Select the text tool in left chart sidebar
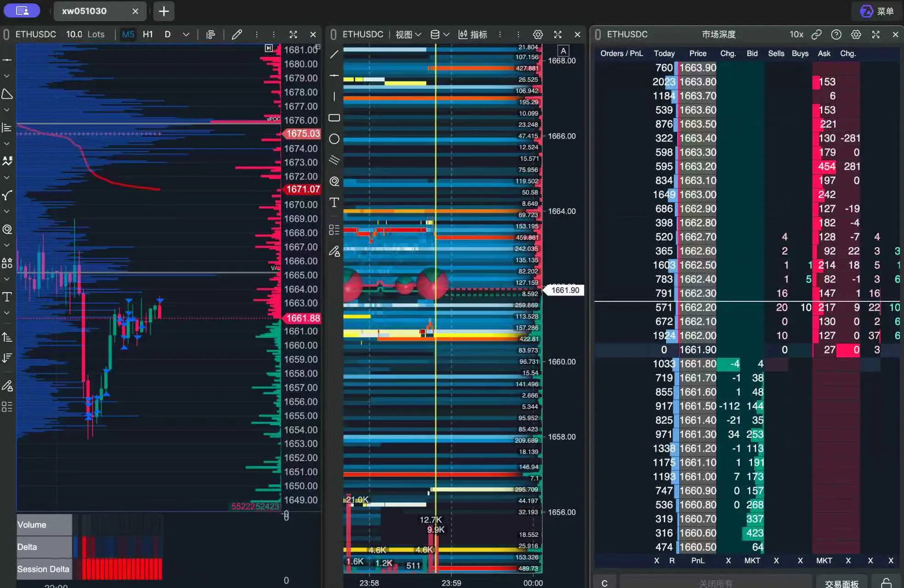This screenshot has width=904, height=588. (7, 297)
